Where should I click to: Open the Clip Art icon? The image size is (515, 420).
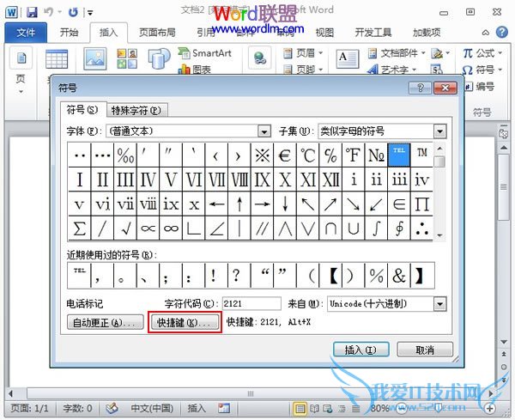pyautogui.click(x=127, y=58)
